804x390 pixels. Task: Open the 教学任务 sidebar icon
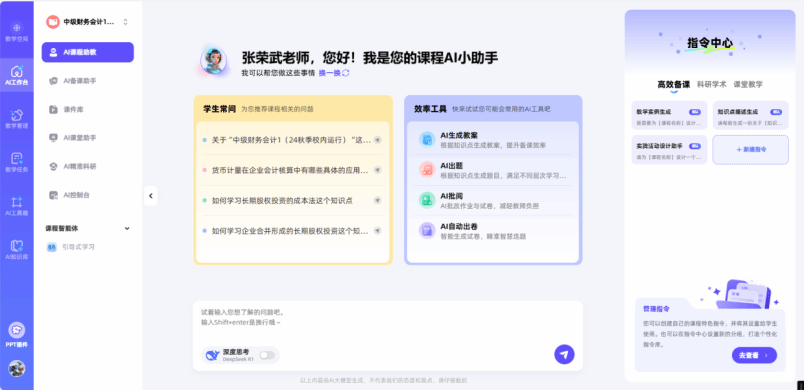[x=16, y=162]
